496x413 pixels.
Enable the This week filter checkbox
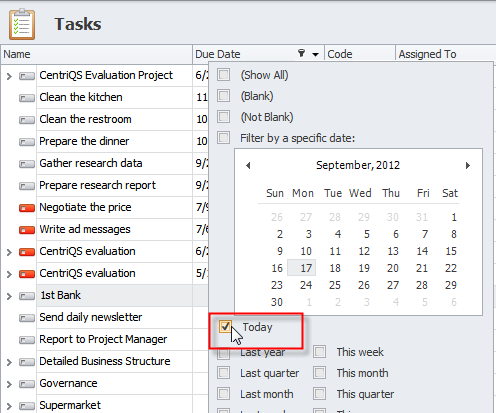tap(319, 352)
